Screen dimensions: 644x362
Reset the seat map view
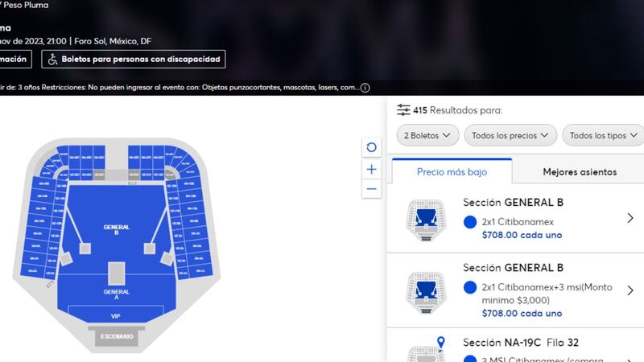(371, 147)
